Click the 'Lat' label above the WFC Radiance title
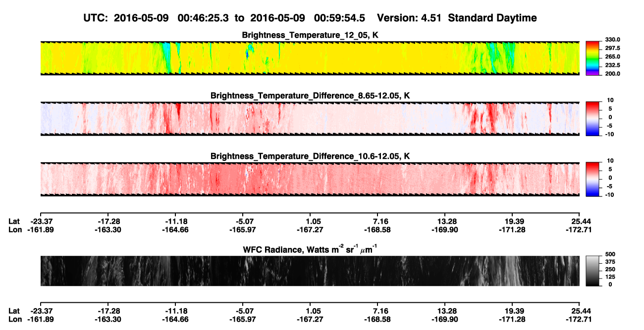Viewport: 644px width, 330px height. coord(14,221)
